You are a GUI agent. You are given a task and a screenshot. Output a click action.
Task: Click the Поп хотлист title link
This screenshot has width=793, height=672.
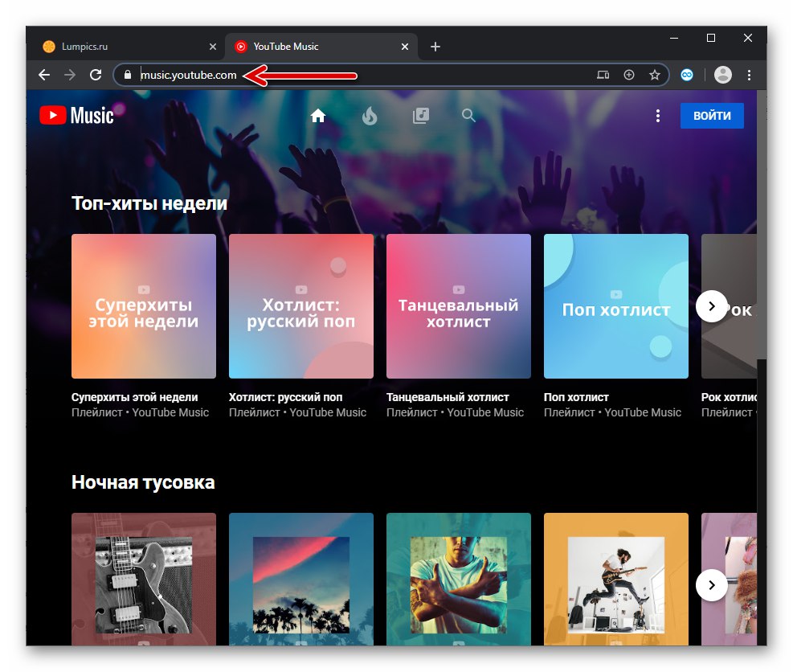(x=576, y=397)
